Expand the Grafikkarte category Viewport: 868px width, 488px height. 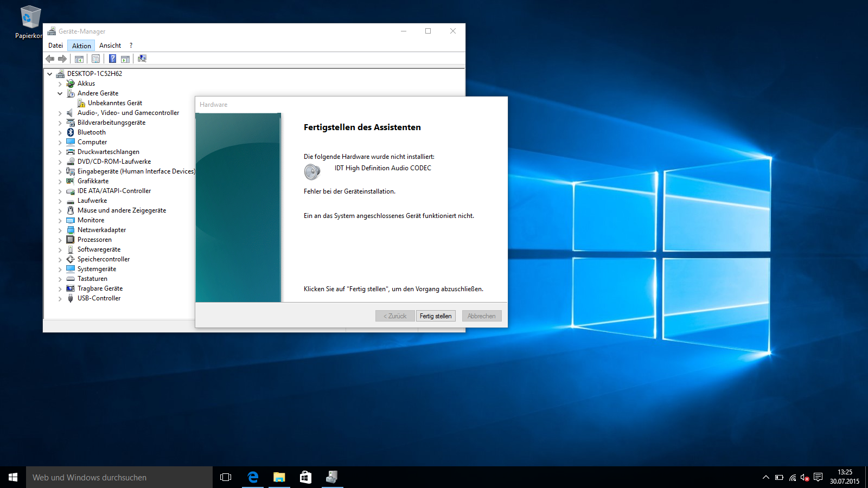[60, 181]
